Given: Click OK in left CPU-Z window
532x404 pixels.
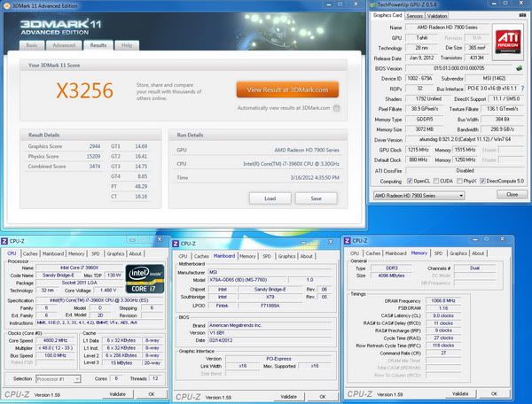Looking at the screenshot, I should (x=152, y=394).
